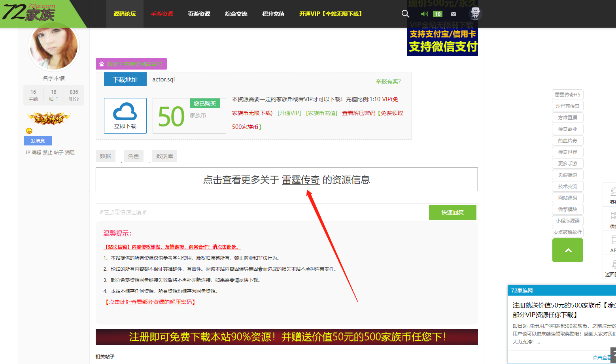616x364 pixels.
Task: Click the 微擎模块 sidebar tag
Action: tap(568, 209)
